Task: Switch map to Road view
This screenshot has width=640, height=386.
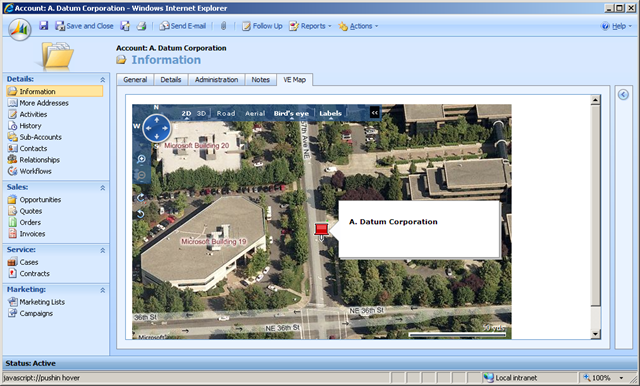Action: click(226, 113)
